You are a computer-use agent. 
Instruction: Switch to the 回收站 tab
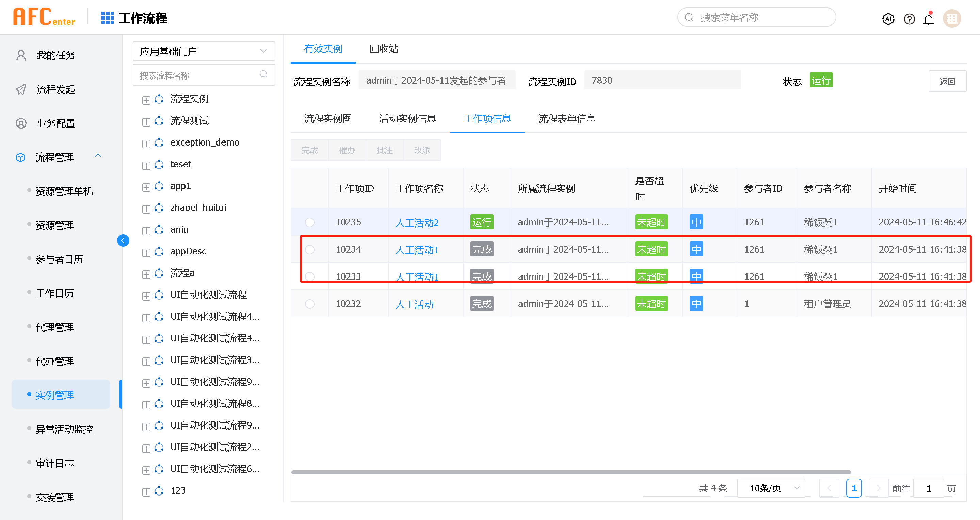[384, 49]
